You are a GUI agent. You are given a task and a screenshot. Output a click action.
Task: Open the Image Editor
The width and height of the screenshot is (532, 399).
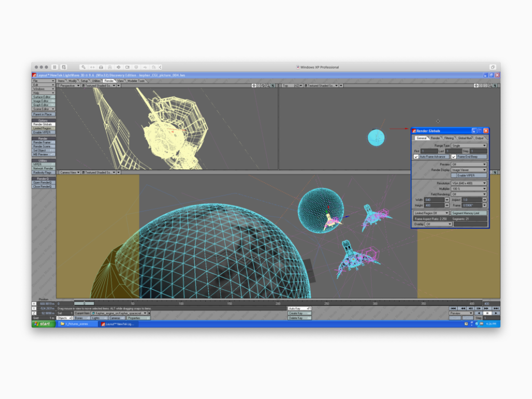[x=44, y=101]
